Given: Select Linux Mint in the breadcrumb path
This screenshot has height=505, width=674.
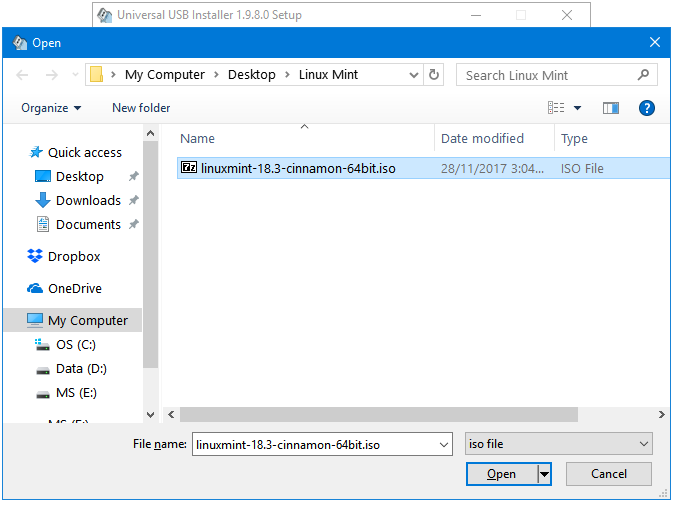Looking at the screenshot, I should pyautogui.click(x=328, y=74).
